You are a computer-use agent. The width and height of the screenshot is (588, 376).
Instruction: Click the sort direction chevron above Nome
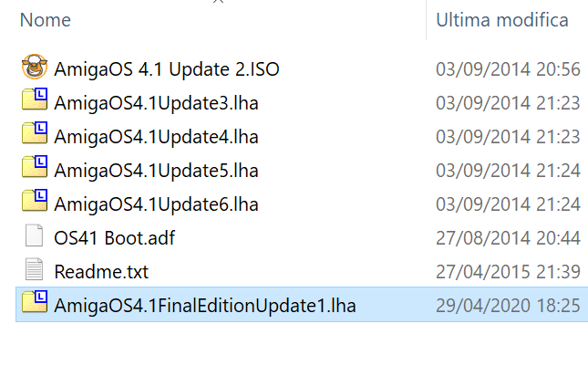pos(217,3)
